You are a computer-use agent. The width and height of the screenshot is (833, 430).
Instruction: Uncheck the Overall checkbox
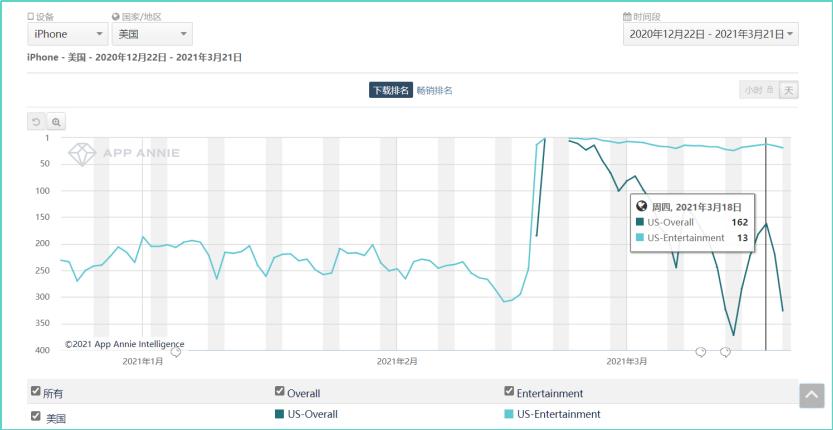(280, 392)
